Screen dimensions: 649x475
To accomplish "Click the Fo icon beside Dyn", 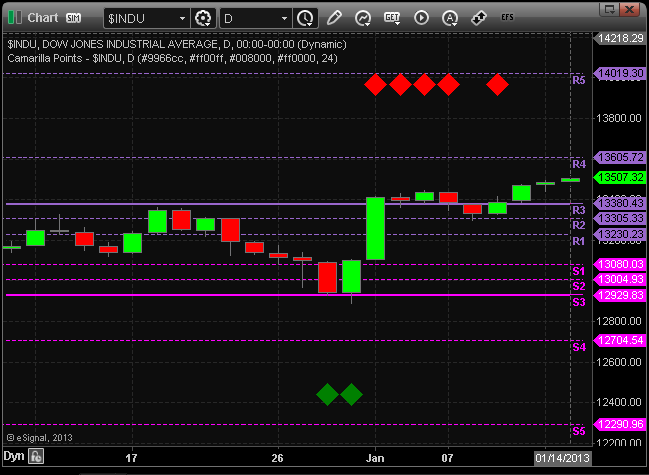I will click(x=36, y=457).
